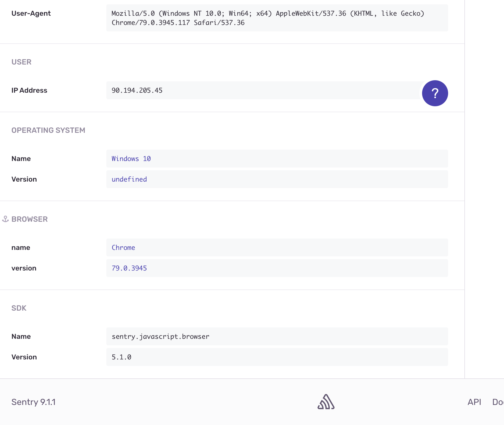This screenshot has width=504, height=425.
Task: Click the BROWSER section header
Action: pyautogui.click(x=30, y=219)
